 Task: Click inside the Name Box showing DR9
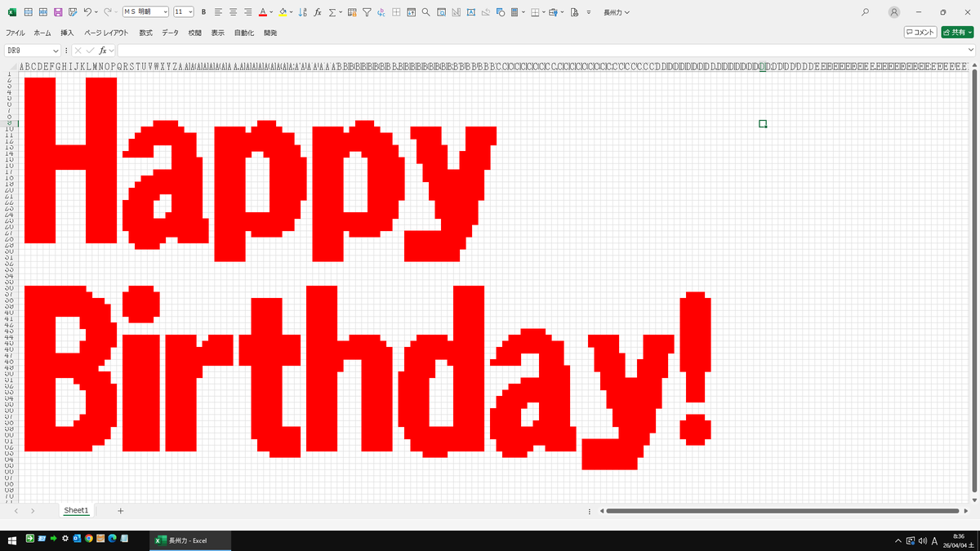(x=27, y=51)
